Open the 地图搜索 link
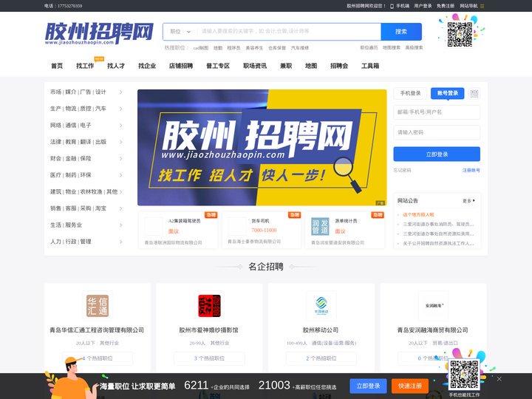The image size is (532, 399). 392,47
